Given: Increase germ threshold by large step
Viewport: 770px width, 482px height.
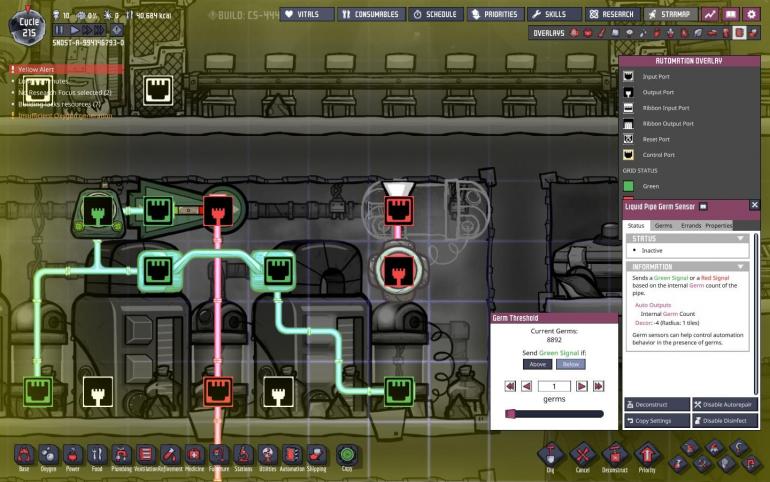Looking at the screenshot, I should click(x=599, y=386).
